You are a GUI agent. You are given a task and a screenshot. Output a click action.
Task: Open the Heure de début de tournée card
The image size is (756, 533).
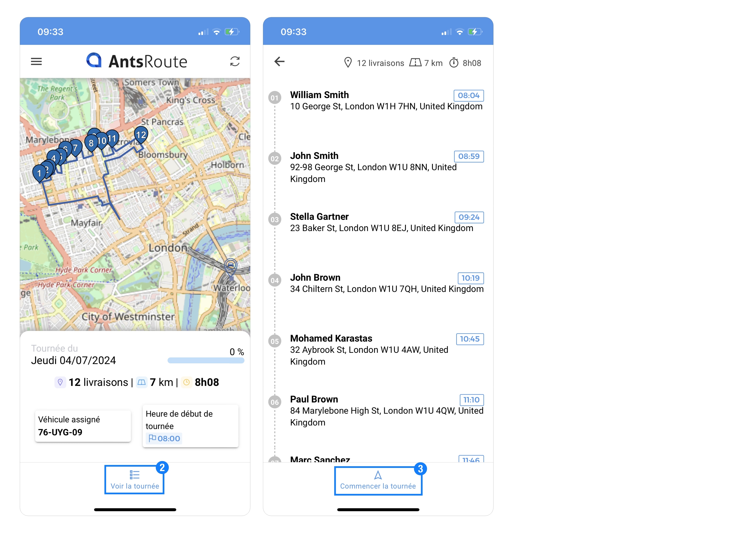(190, 426)
